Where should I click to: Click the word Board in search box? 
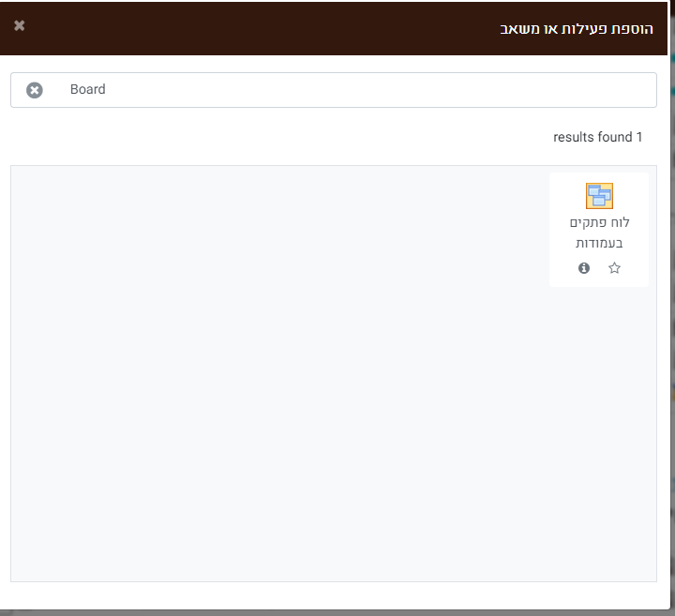tap(87, 90)
